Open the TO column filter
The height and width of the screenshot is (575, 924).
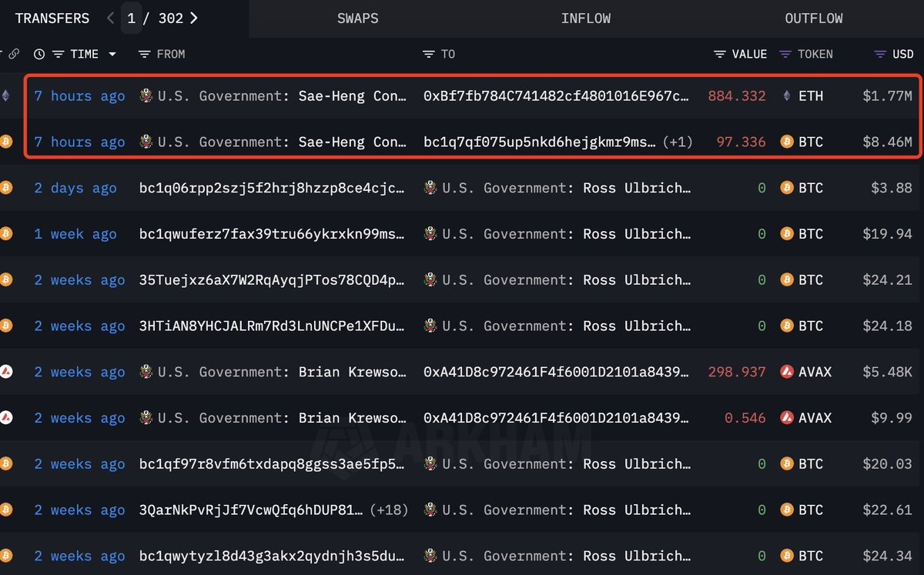pos(429,54)
